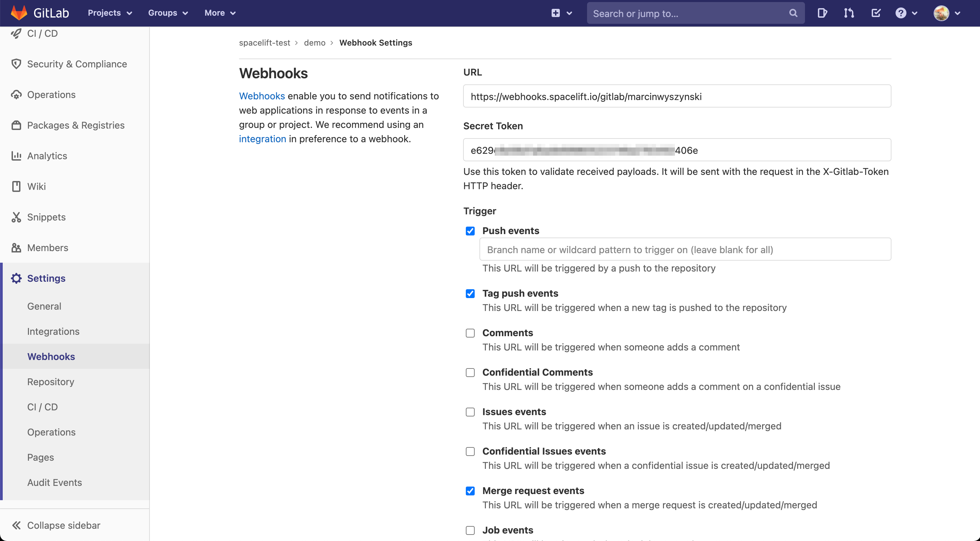Click the search magnifier icon
The height and width of the screenshot is (541, 980).
793,13
